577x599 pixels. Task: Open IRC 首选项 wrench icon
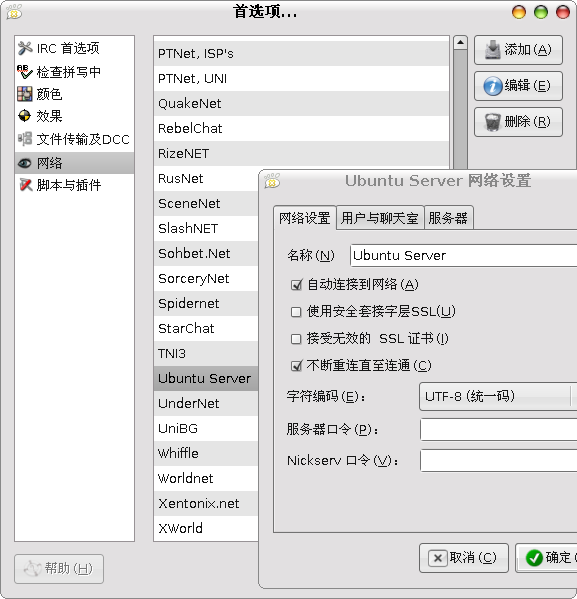(x=25, y=48)
